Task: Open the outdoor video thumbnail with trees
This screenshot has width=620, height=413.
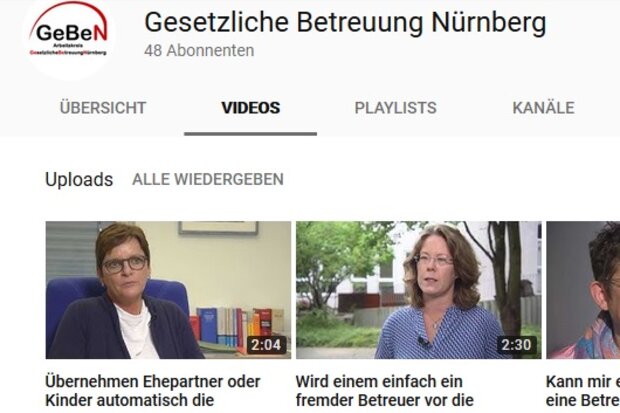Action: point(419,290)
